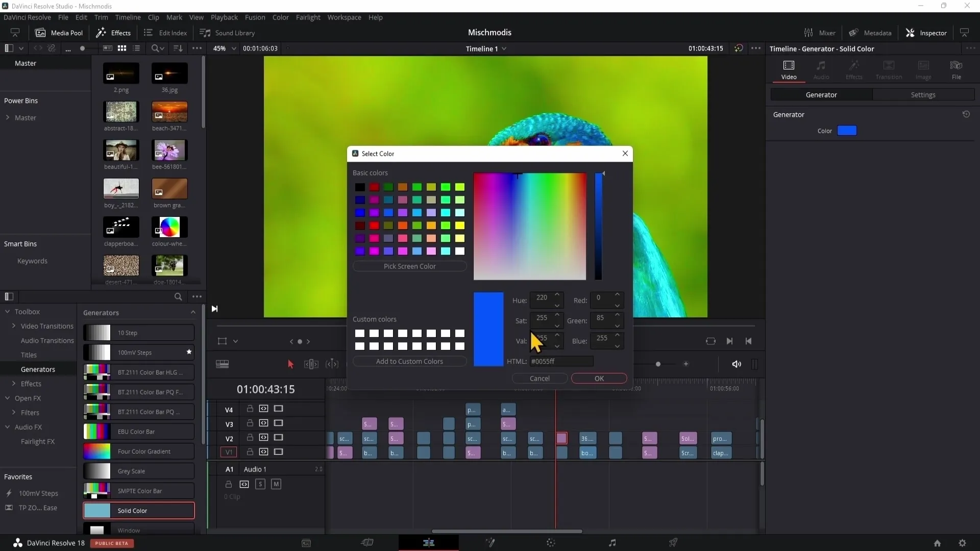The width and height of the screenshot is (980, 551).
Task: Mute playback with the speaker icon
Action: click(736, 364)
